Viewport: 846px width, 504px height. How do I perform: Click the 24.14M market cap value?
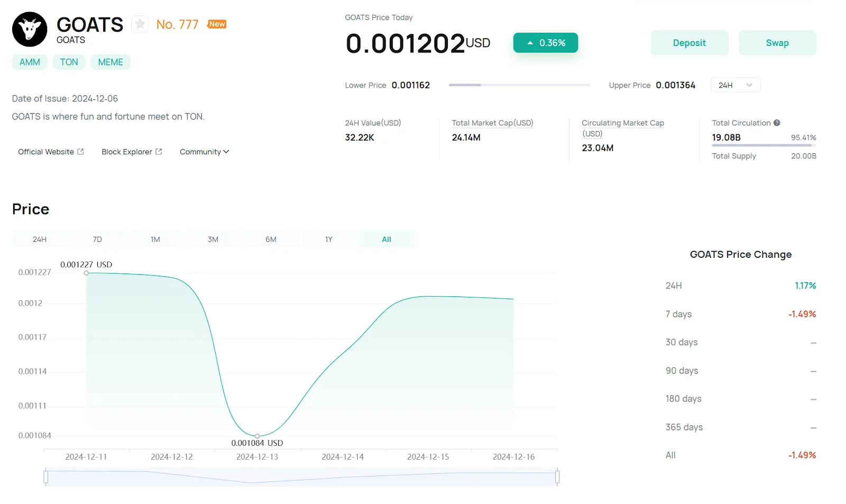pos(466,137)
